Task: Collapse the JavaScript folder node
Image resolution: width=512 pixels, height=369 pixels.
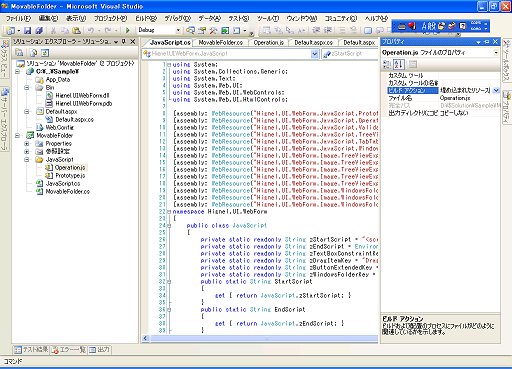Action: click(x=26, y=160)
